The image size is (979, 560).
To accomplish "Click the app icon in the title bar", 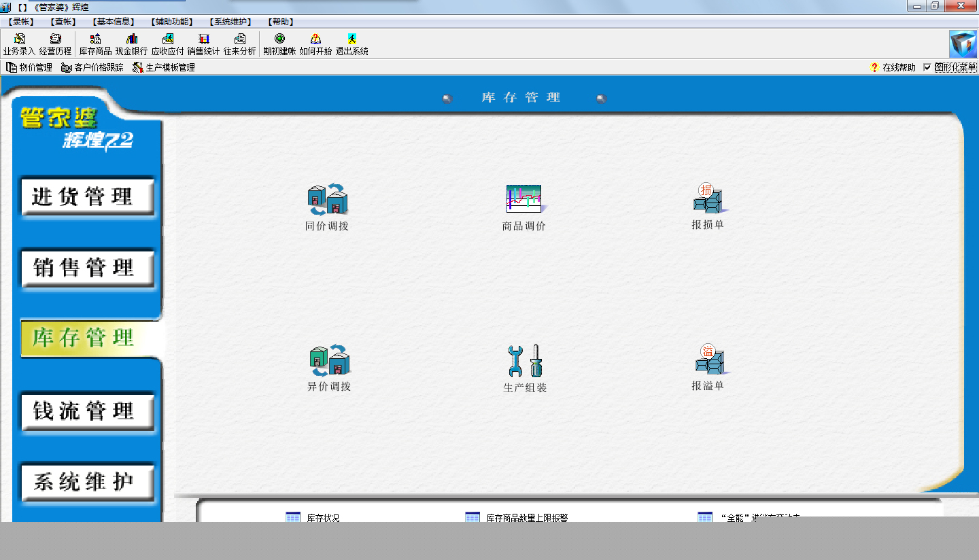I will (6, 7).
